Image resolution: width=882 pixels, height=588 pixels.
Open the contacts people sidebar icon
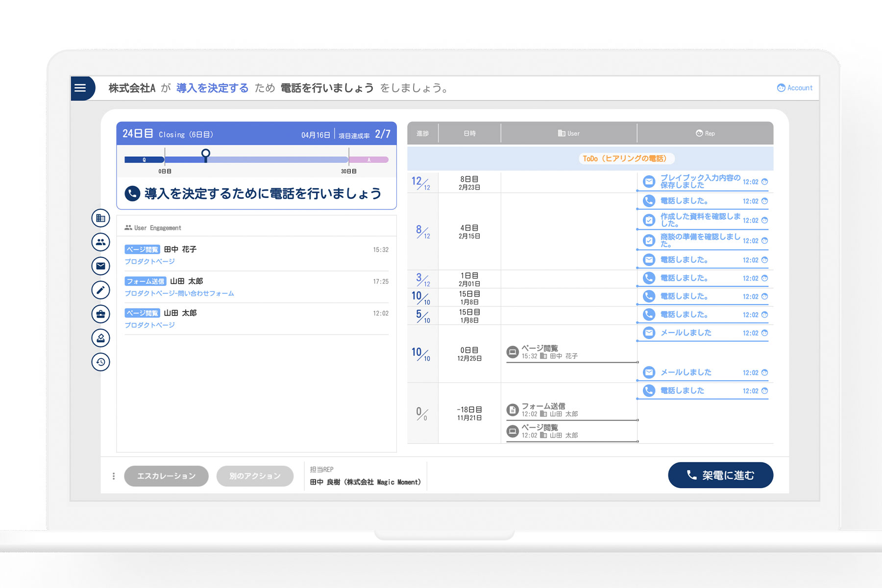[x=100, y=242]
